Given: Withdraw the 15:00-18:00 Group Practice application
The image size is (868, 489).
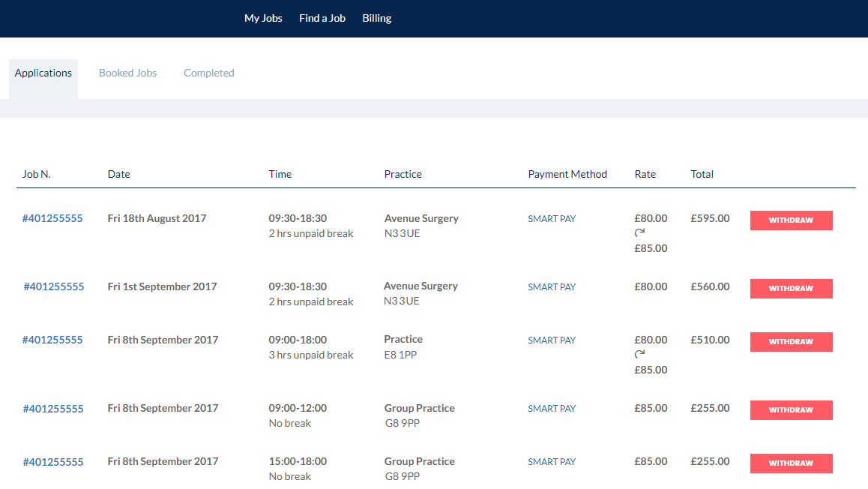Looking at the screenshot, I should click(791, 463).
